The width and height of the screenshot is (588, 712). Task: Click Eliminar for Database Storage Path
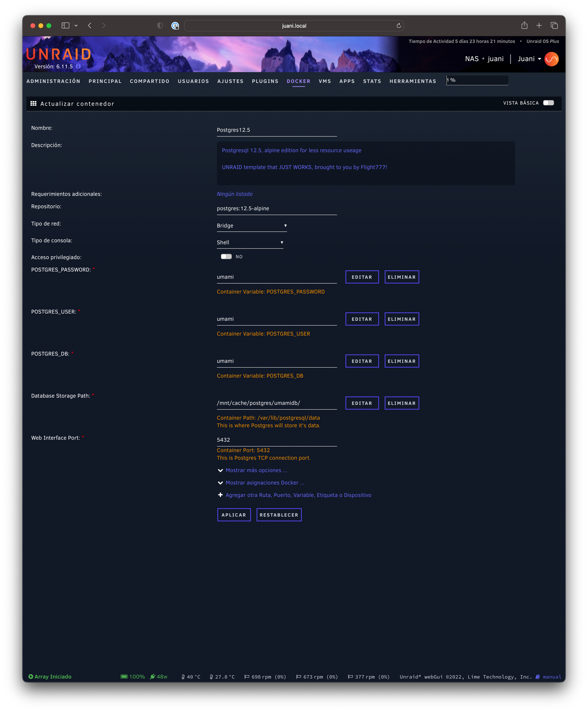(x=402, y=403)
